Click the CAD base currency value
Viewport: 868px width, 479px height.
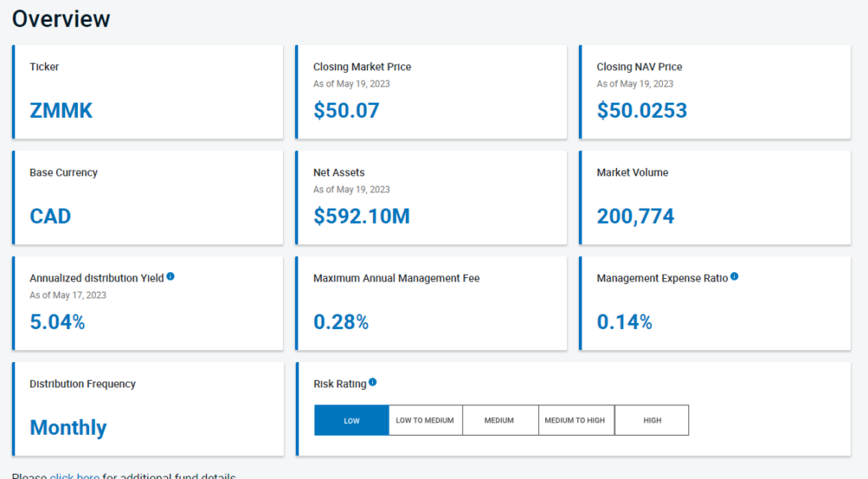point(50,216)
